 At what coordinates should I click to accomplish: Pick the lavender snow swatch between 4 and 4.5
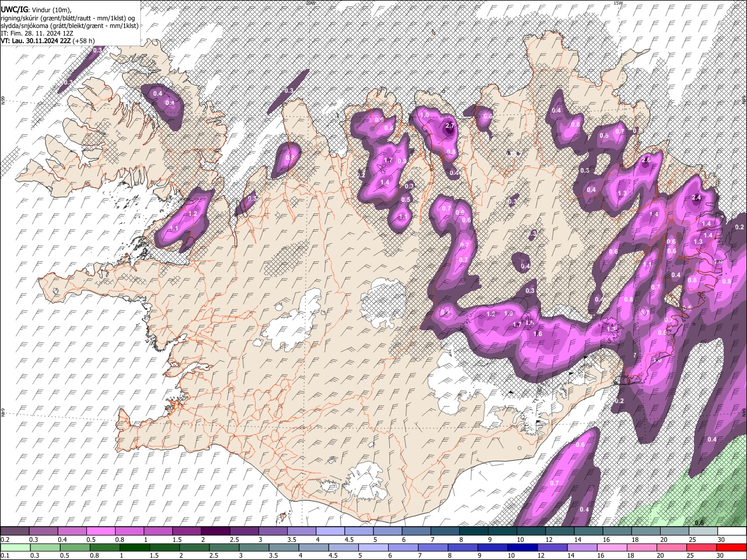(x=331, y=531)
